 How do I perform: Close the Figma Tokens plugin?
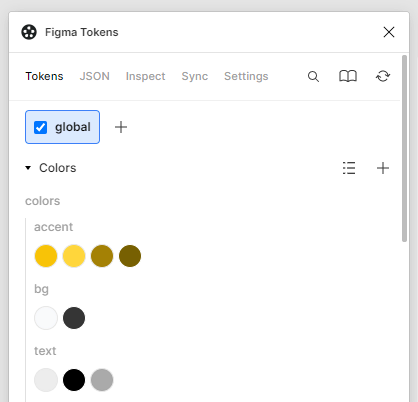click(x=389, y=32)
